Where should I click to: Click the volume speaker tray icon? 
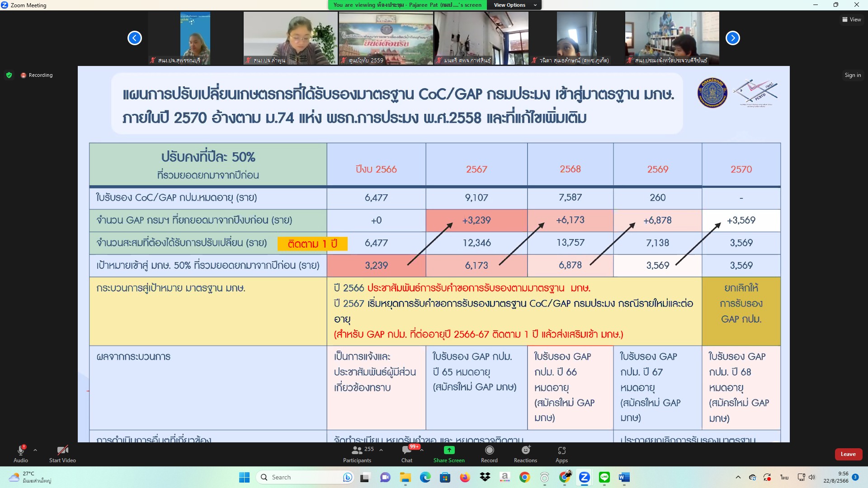[812, 477]
